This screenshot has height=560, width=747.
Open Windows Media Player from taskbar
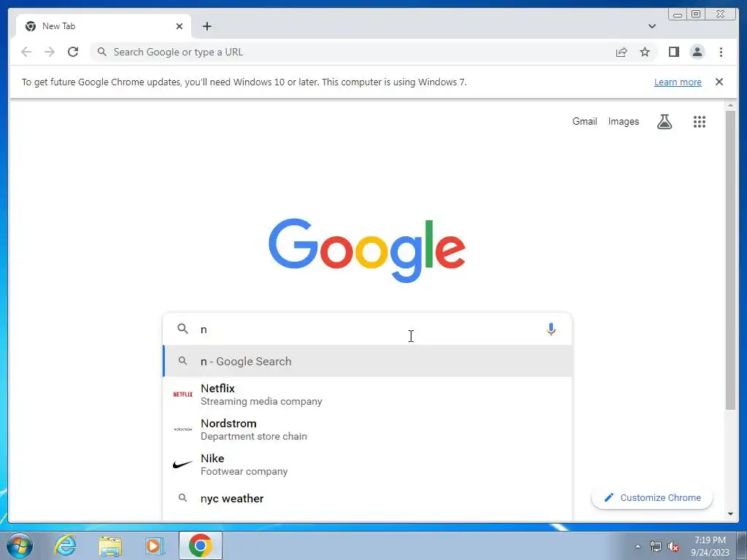coord(155,545)
